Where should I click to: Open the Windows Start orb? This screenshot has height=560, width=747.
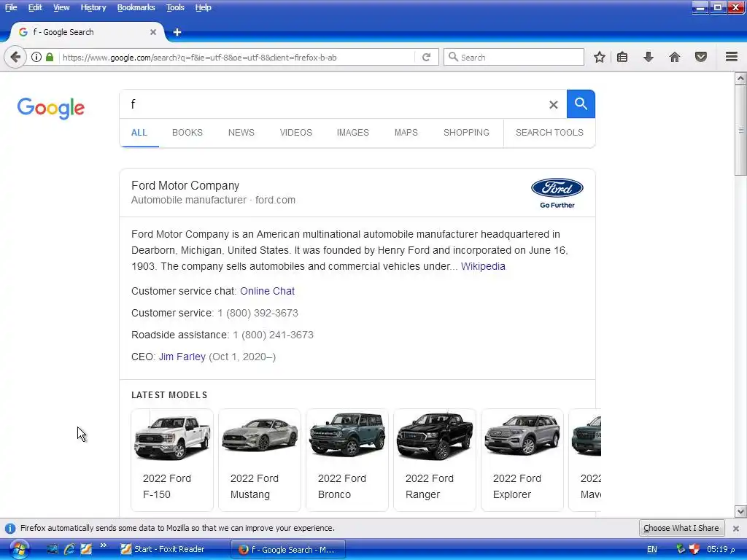coord(19,550)
